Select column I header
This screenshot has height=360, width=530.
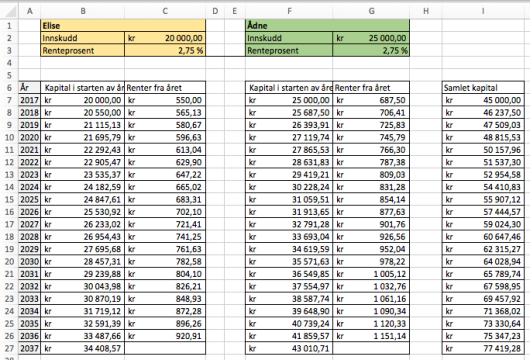coord(483,11)
